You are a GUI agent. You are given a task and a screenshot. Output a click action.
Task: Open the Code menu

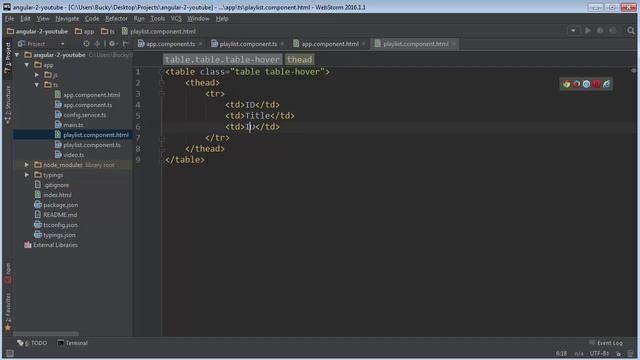point(92,19)
